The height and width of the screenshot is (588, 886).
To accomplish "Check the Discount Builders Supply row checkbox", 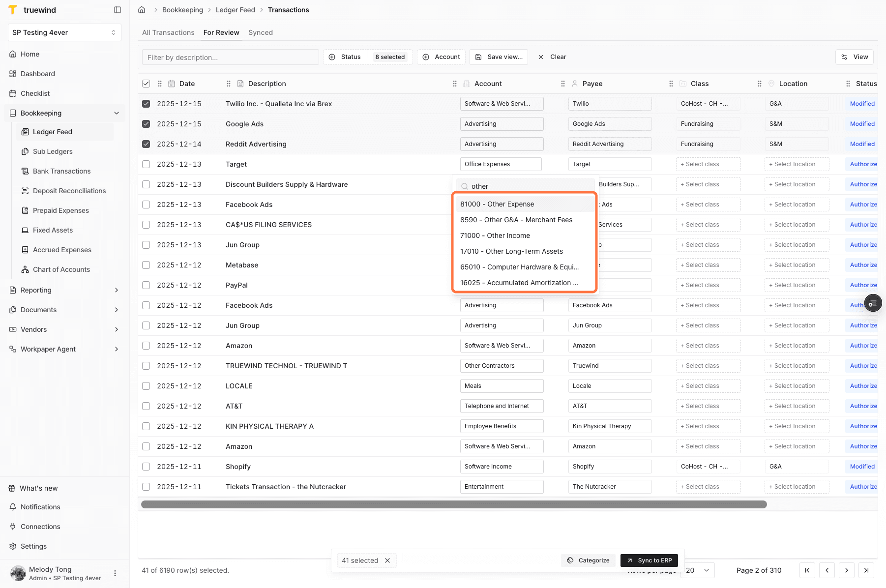I will tap(146, 184).
